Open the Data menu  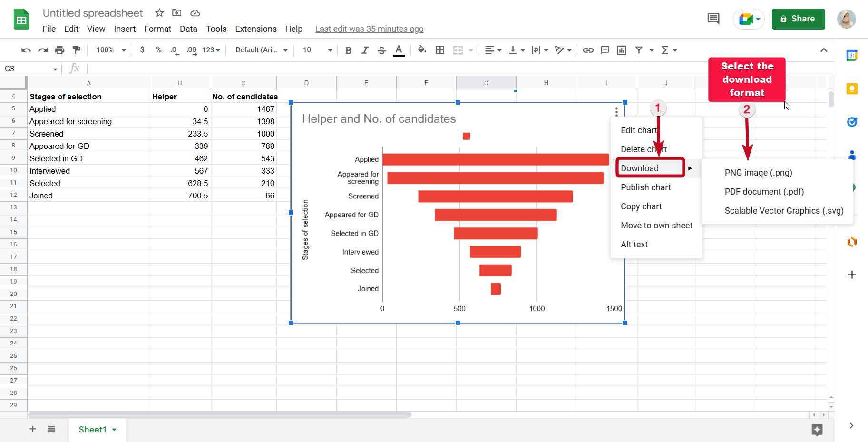[188, 29]
